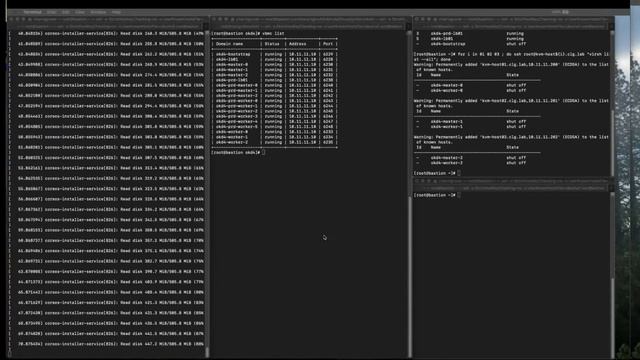Select okd4-prd-lb01 in the vbmc domain list

(x=232, y=80)
